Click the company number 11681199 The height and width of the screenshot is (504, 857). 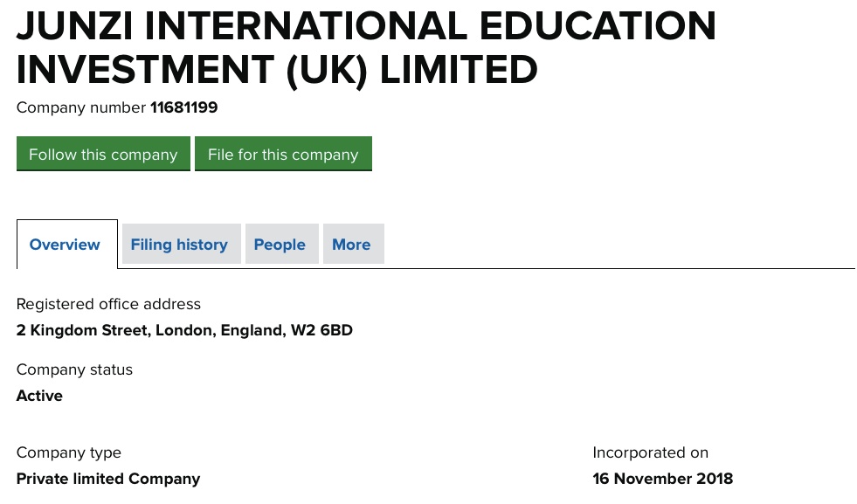[184, 108]
